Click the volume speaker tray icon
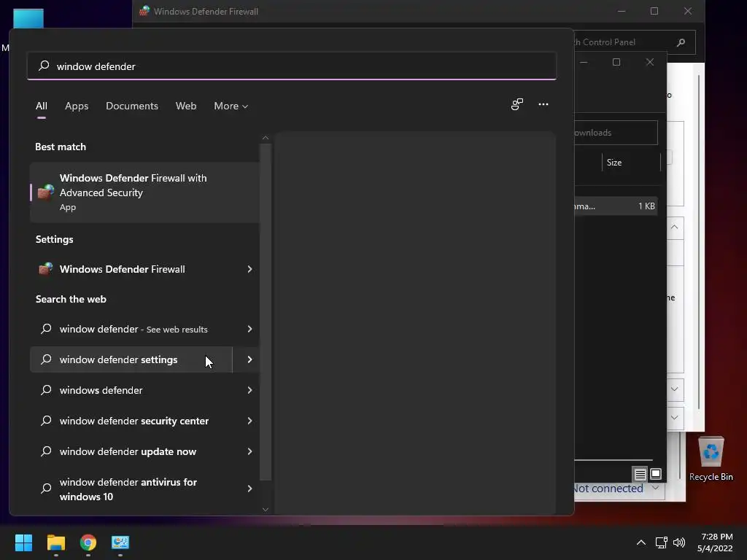This screenshot has width=747, height=560. [679, 542]
